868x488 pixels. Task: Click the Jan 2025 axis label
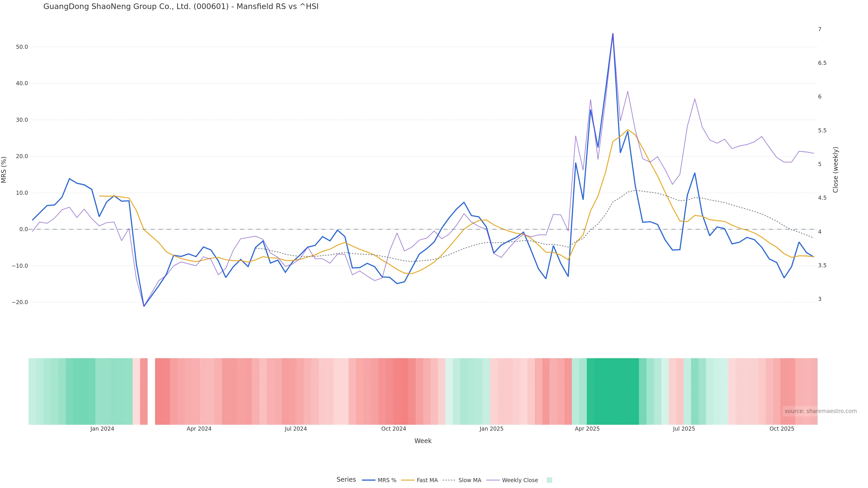[x=491, y=429]
